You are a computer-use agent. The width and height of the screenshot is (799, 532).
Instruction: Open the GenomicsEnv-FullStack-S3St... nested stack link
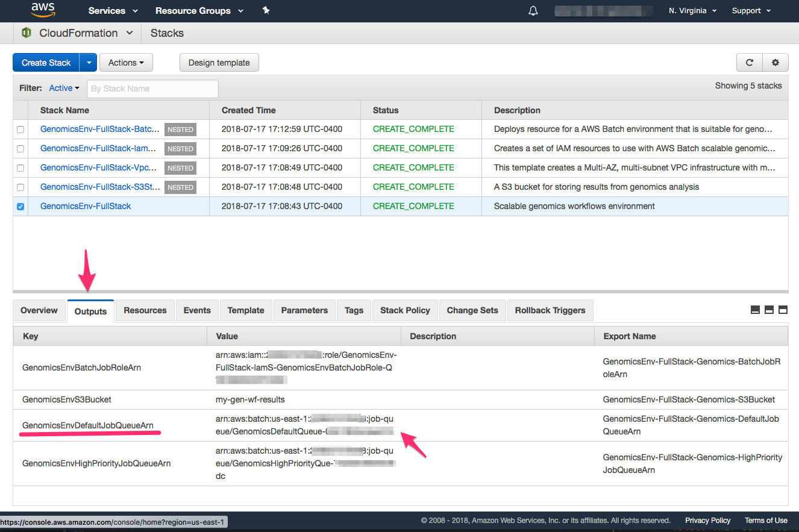coord(100,187)
